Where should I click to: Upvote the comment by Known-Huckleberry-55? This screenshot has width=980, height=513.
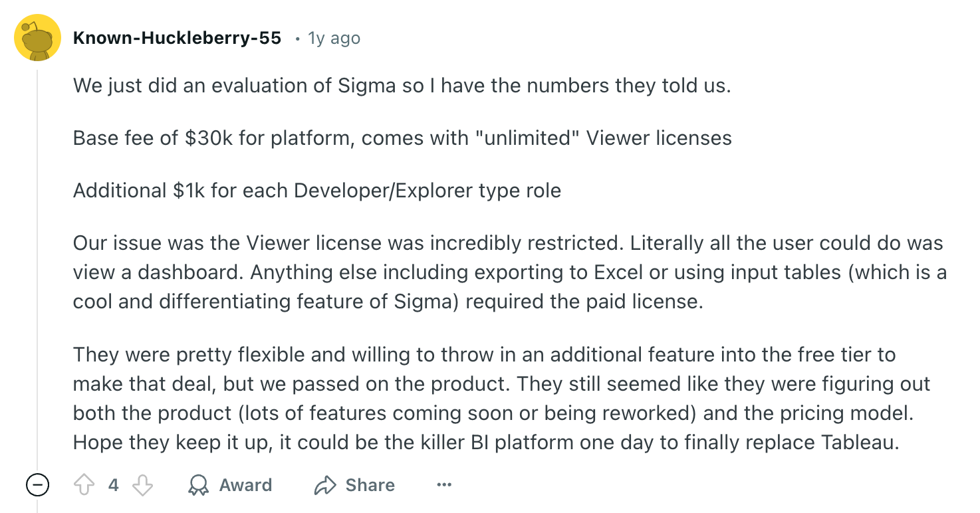click(x=84, y=486)
